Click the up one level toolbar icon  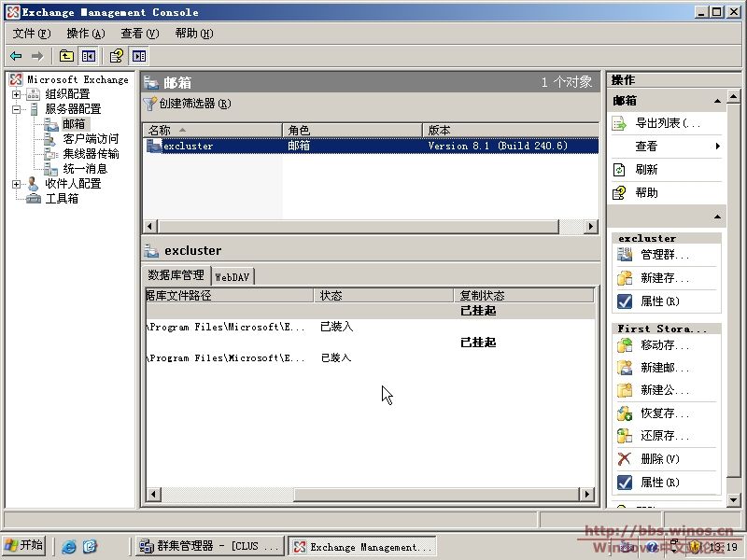pos(66,56)
